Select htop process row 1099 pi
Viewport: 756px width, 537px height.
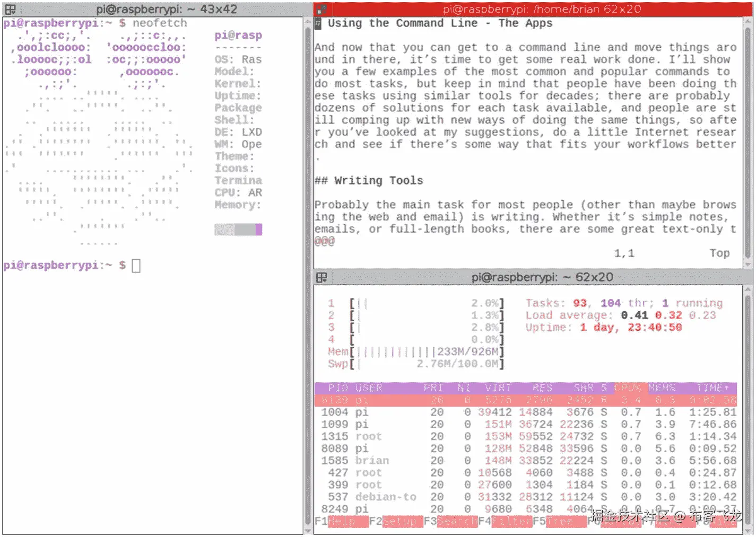pos(526,424)
